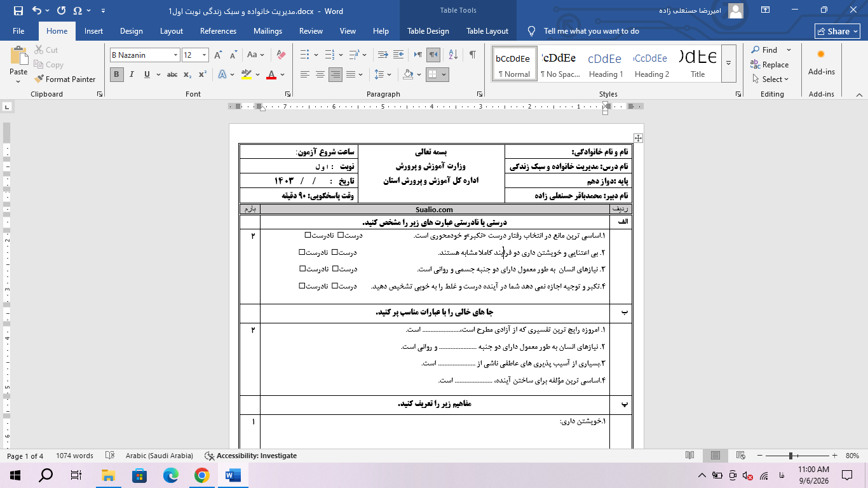Undo the last action
The width and height of the screenshot is (868, 488).
coord(36,11)
